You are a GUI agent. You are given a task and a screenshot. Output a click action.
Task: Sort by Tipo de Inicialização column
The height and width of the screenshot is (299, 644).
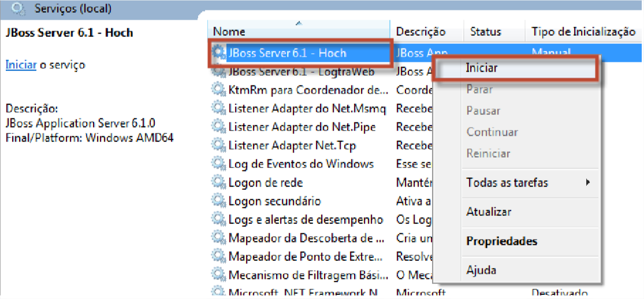point(583,32)
